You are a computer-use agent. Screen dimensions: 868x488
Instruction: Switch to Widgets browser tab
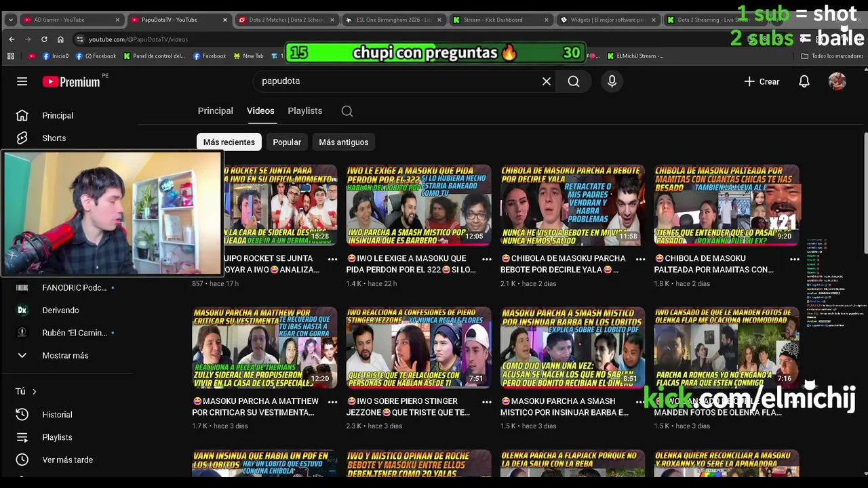click(608, 20)
